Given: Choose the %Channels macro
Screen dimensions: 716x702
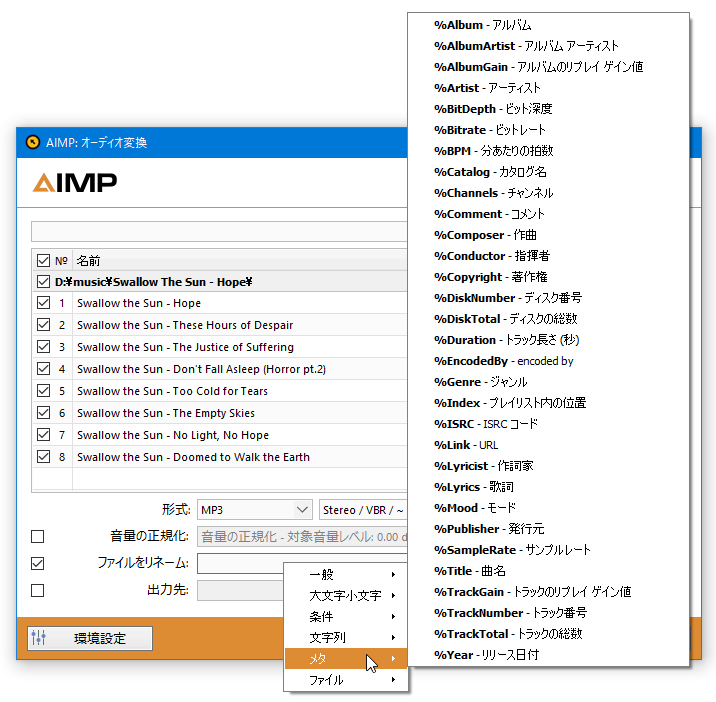Looking at the screenshot, I should coord(548,193).
